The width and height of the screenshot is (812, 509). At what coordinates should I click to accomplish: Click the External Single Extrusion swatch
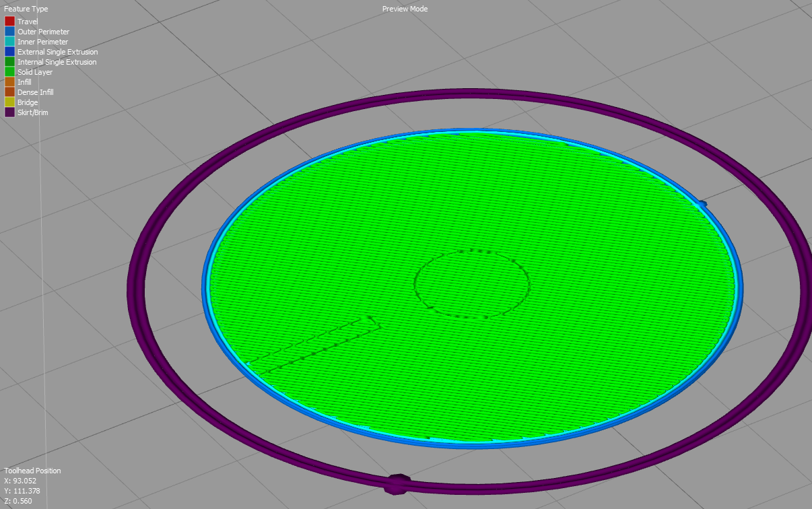tap(9, 52)
